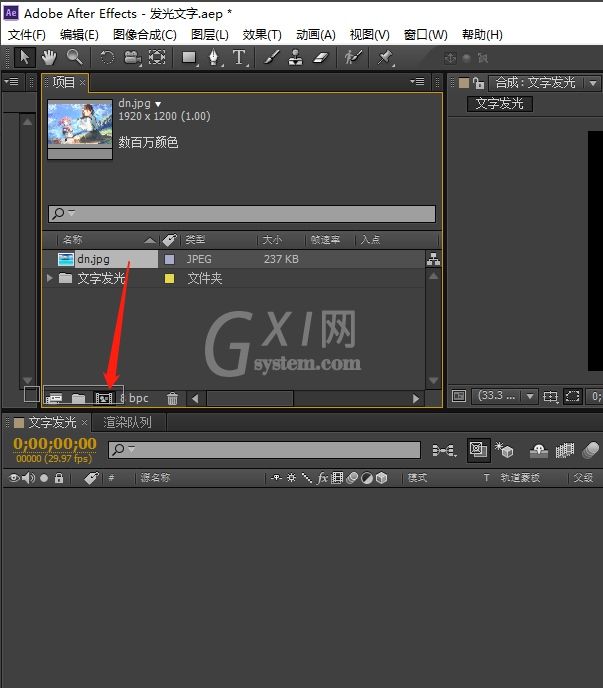
Task: Switch to the 渲染队列 tab
Action: click(127, 422)
